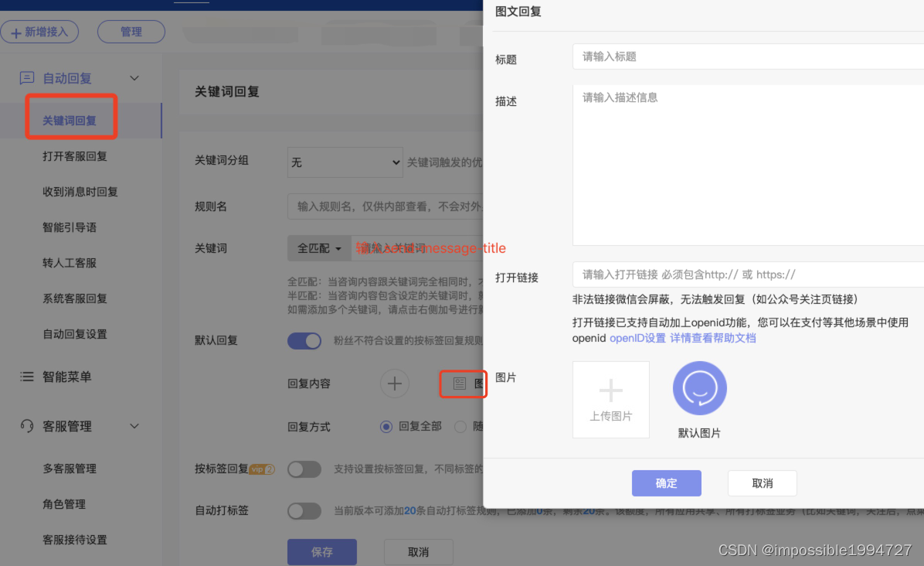Click the 客服管理 headset icon
Viewport: 924px width, 566px height.
click(26, 426)
